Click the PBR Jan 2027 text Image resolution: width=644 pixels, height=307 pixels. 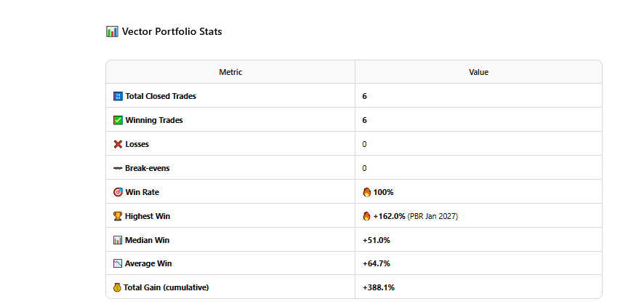pos(432,216)
